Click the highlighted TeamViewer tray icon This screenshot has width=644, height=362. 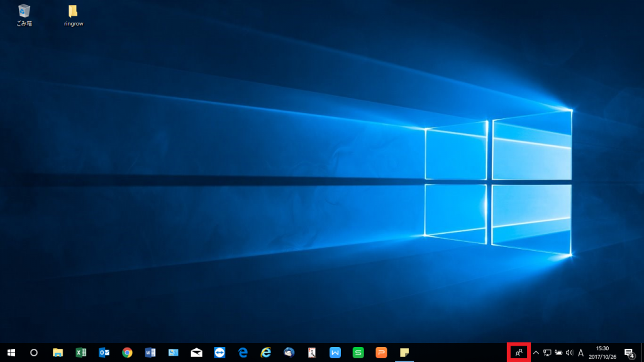[518, 352]
